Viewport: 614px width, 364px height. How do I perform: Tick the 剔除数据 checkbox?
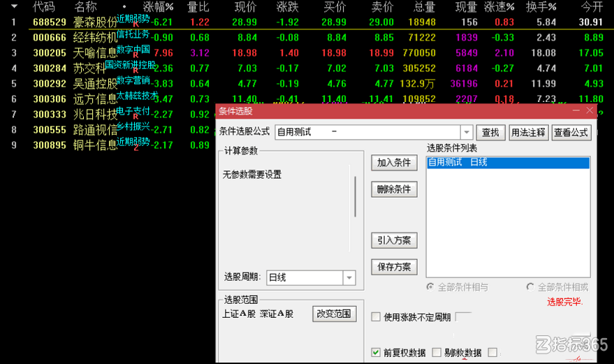pos(436,352)
